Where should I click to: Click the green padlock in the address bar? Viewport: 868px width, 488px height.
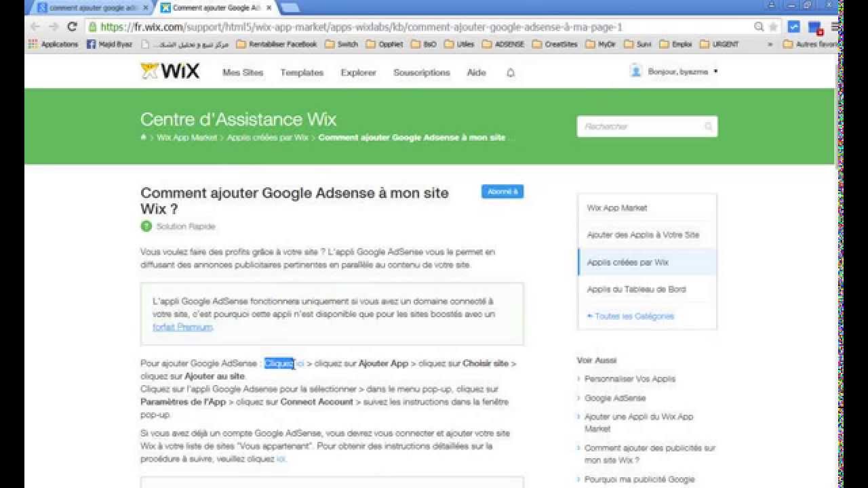[93, 27]
